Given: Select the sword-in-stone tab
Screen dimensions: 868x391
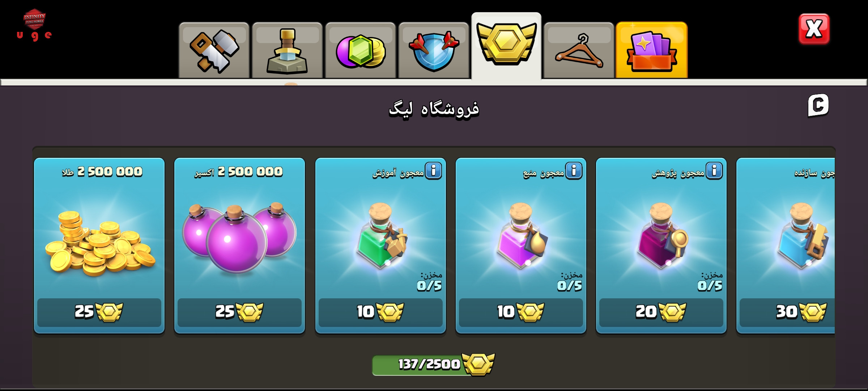Looking at the screenshot, I should pyautogui.click(x=287, y=51).
